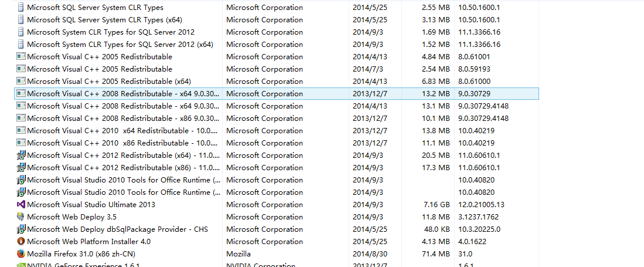
Task: Click icon of Visual C++ 2010 x64 Redistributable
Action: tap(21, 131)
